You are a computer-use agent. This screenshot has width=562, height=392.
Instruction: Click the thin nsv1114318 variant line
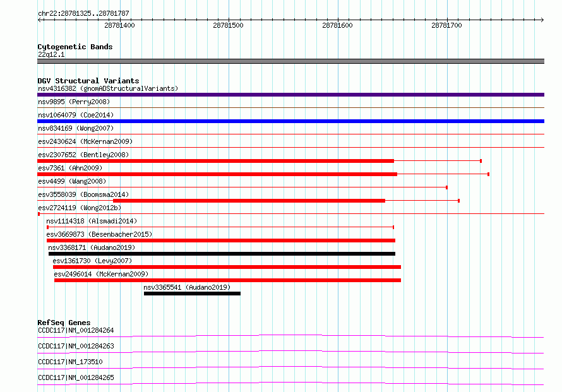pos(220,227)
